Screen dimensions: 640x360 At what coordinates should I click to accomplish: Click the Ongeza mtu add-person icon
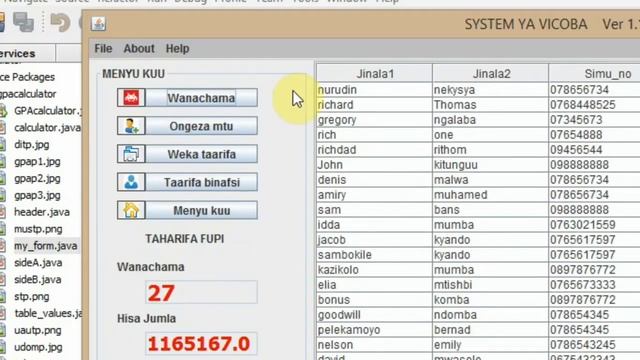(131, 126)
